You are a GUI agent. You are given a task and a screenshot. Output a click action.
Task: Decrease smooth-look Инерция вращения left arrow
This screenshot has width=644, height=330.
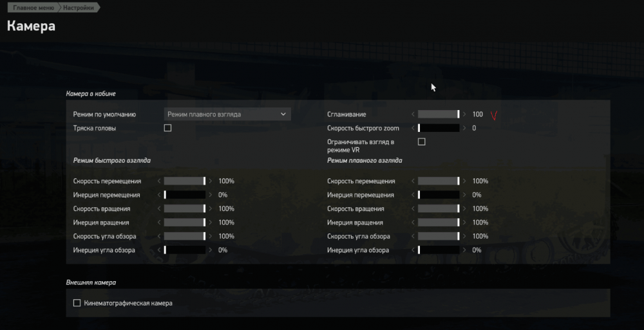(x=413, y=223)
